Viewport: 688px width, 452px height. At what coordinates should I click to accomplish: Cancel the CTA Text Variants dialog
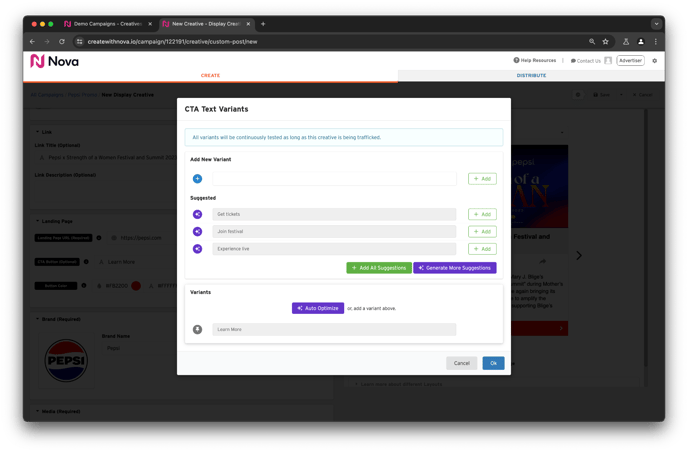pos(461,363)
